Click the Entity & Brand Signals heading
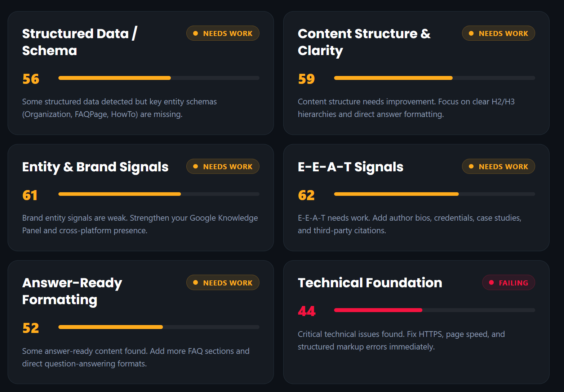 pyautogui.click(x=96, y=167)
